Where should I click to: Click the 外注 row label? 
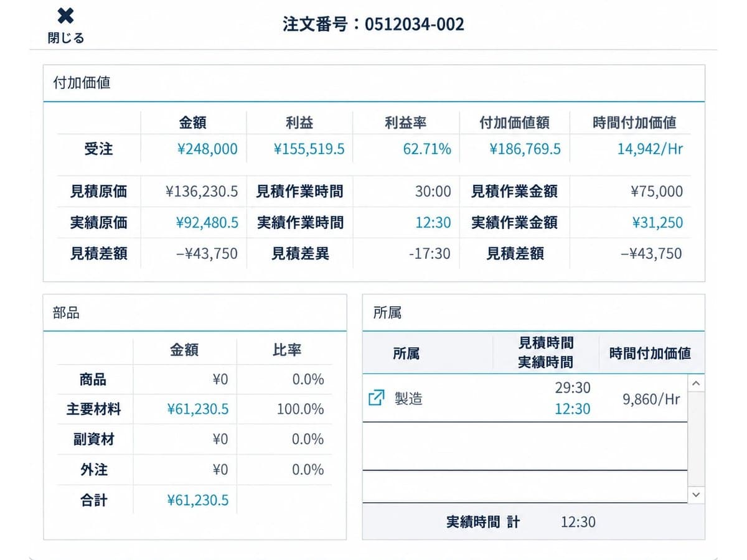(93, 469)
